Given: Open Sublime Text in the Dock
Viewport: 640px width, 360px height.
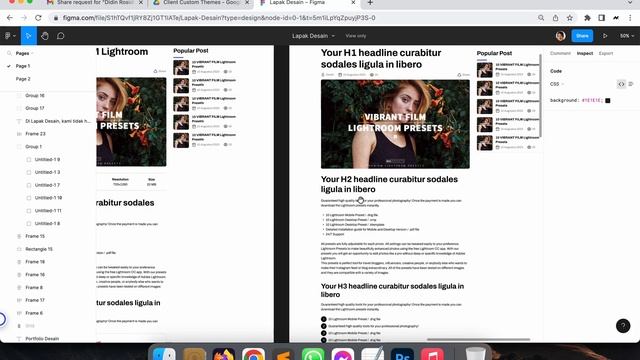Looking at the screenshot, I should 283,354.
